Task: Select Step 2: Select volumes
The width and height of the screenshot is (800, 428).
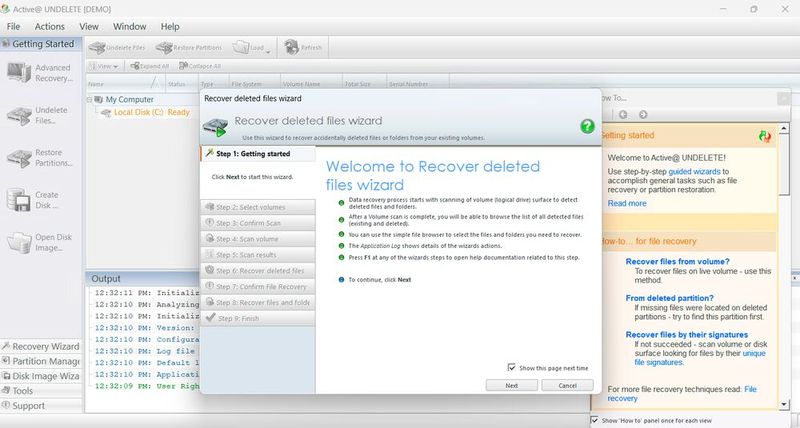Action: tap(258, 207)
